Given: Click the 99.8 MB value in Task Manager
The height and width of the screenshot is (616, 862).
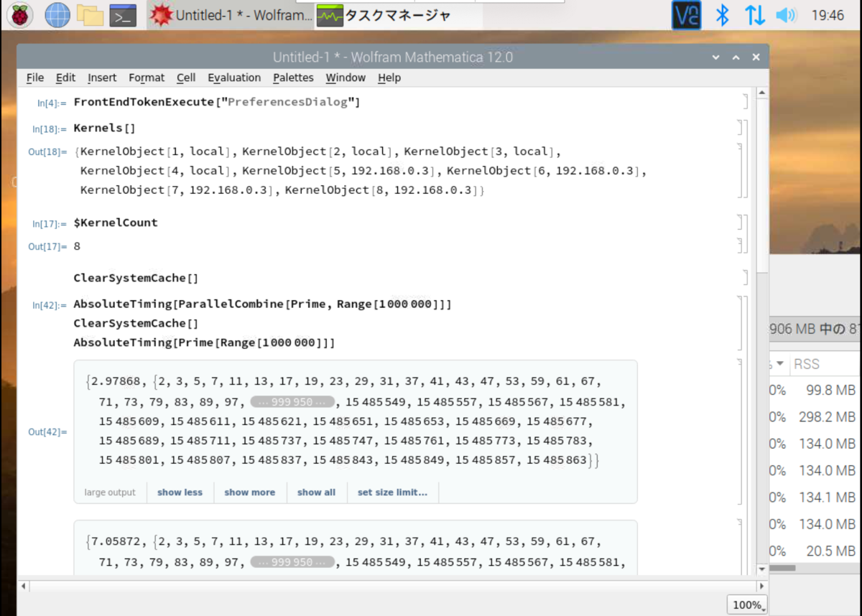Looking at the screenshot, I should 830,391.
